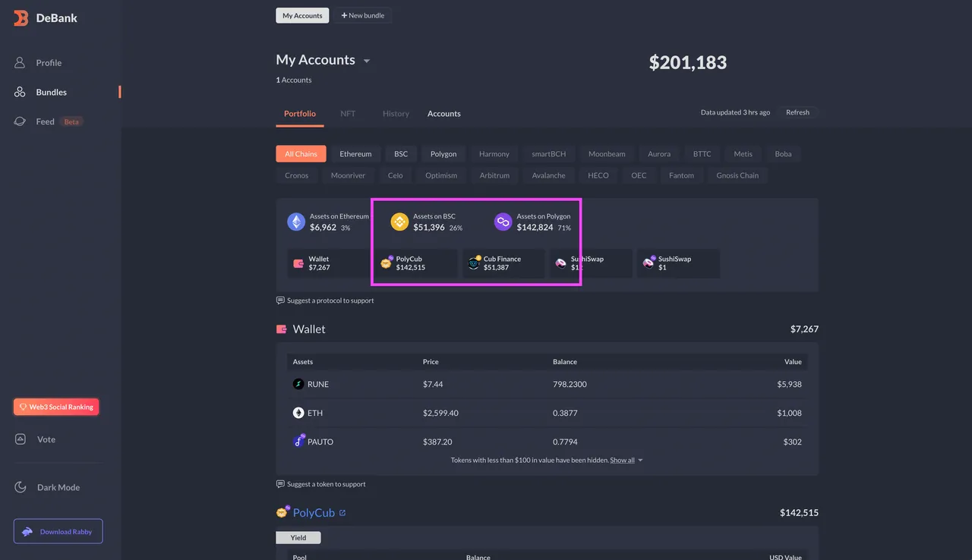Switch to the History tab
The image size is (972, 560).
(x=396, y=114)
